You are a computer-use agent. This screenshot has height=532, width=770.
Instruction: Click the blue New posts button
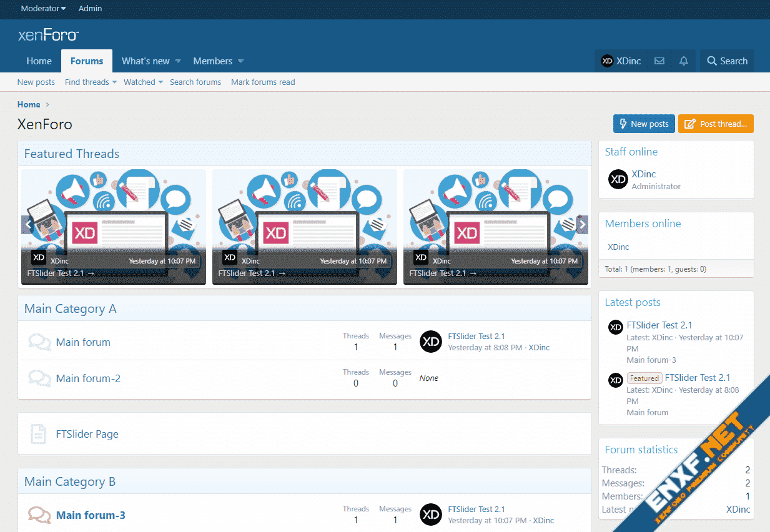pyautogui.click(x=644, y=124)
